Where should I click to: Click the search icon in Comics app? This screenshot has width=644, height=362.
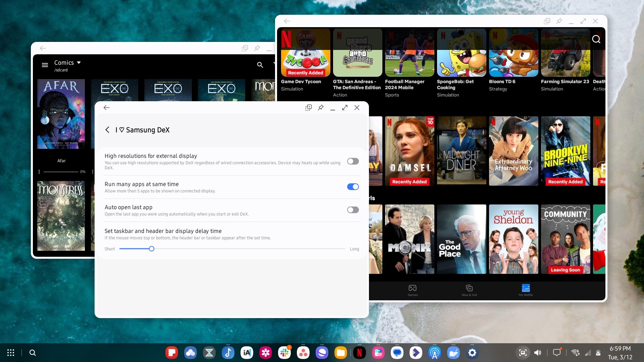coord(260,65)
